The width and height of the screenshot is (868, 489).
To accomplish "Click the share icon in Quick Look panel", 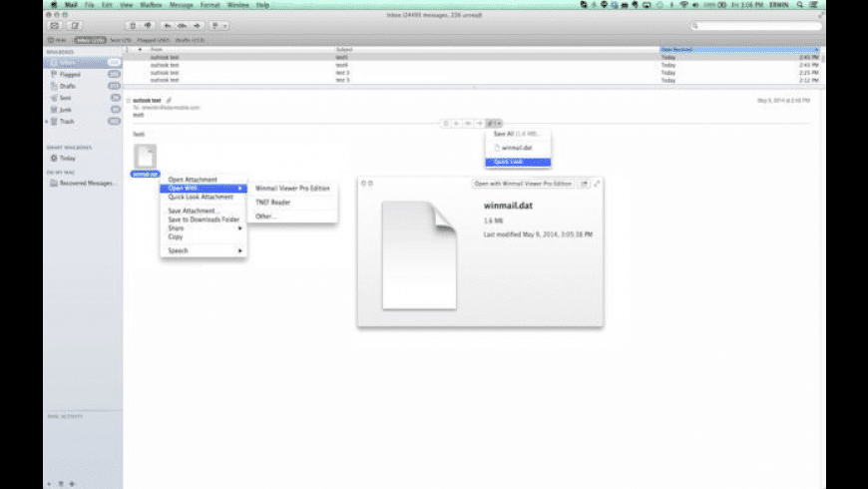I will pyautogui.click(x=584, y=184).
